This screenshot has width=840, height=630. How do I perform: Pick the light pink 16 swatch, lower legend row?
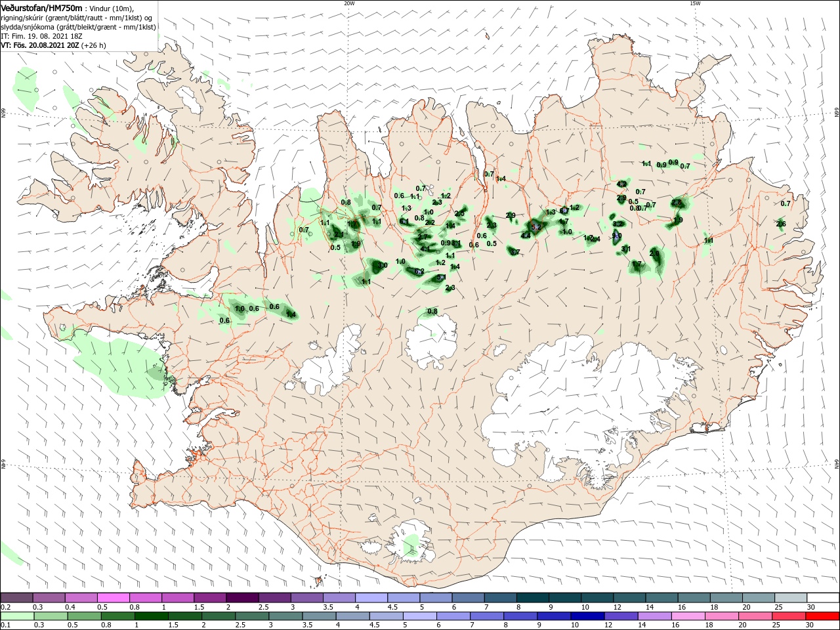[688, 616]
